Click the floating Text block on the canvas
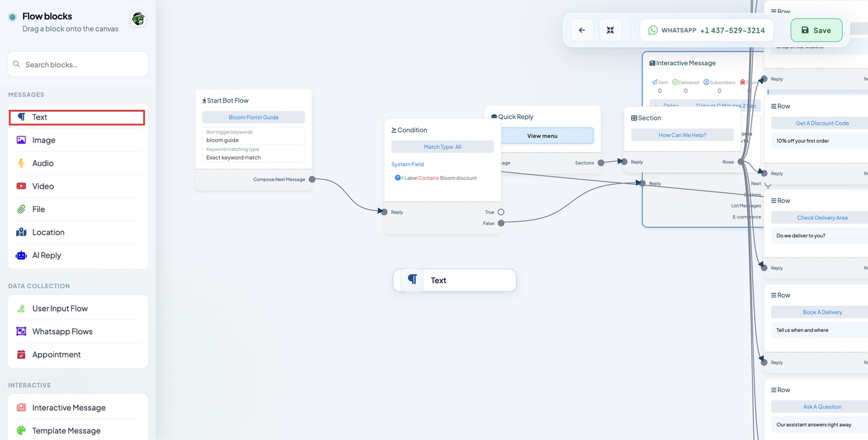 coord(454,281)
